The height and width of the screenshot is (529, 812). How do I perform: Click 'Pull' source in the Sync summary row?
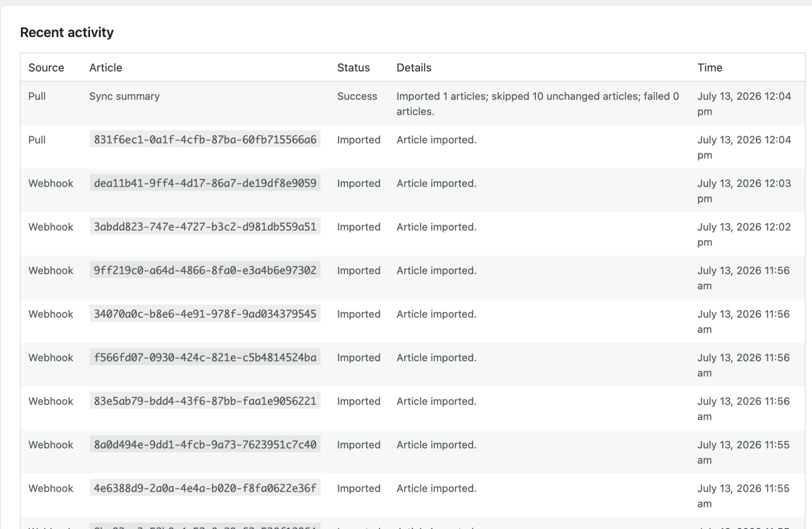37,96
